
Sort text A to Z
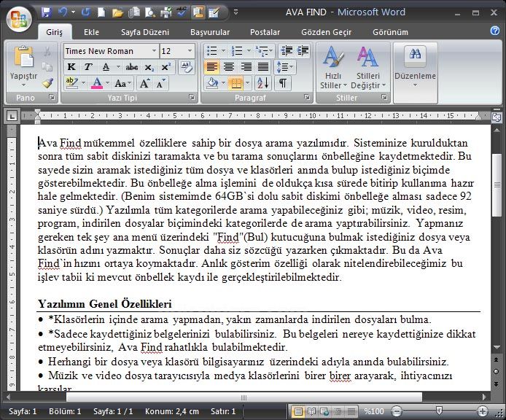coord(263,83)
